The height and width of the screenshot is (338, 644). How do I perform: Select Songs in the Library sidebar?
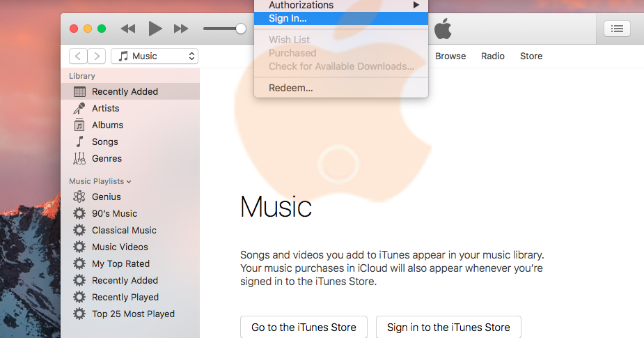(130, 141)
